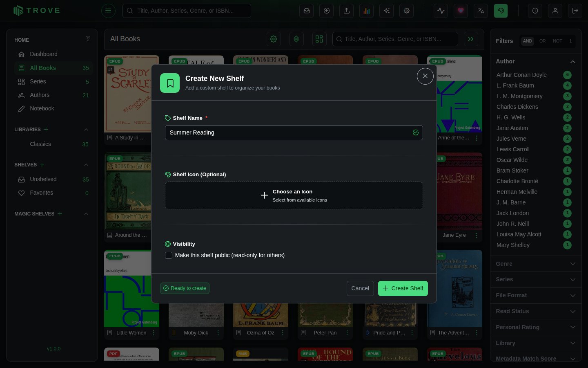Expand the File Format filter section
The height and width of the screenshot is (368, 588).
point(536,295)
